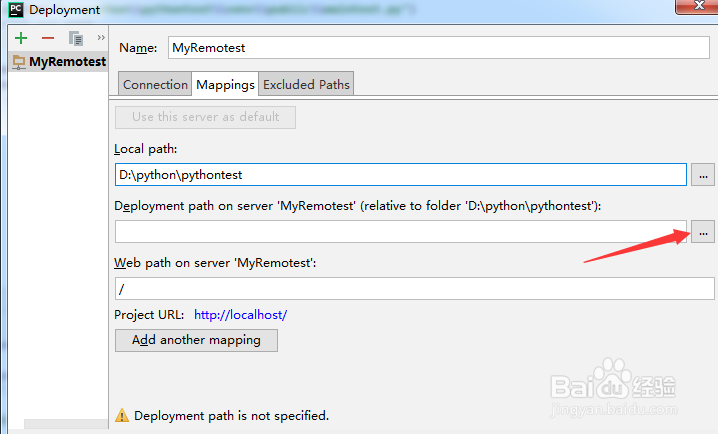The height and width of the screenshot is (434, 718).
Task: Add a new deployment server with plus icon
Action: tap(21, 38)
